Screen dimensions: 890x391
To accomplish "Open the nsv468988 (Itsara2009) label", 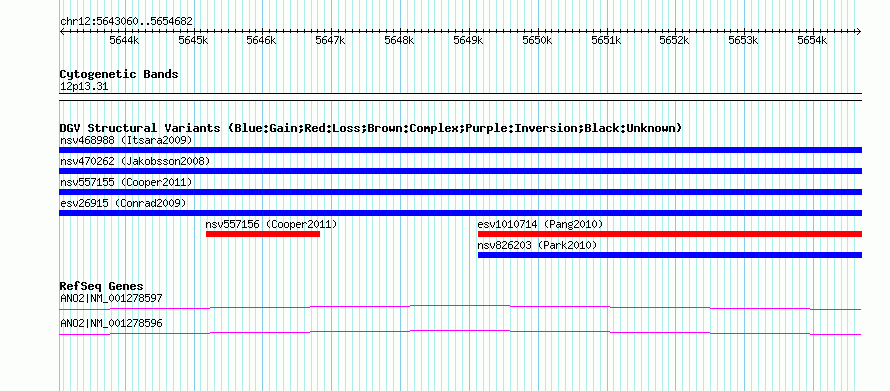I will click(x=126, y=140).
